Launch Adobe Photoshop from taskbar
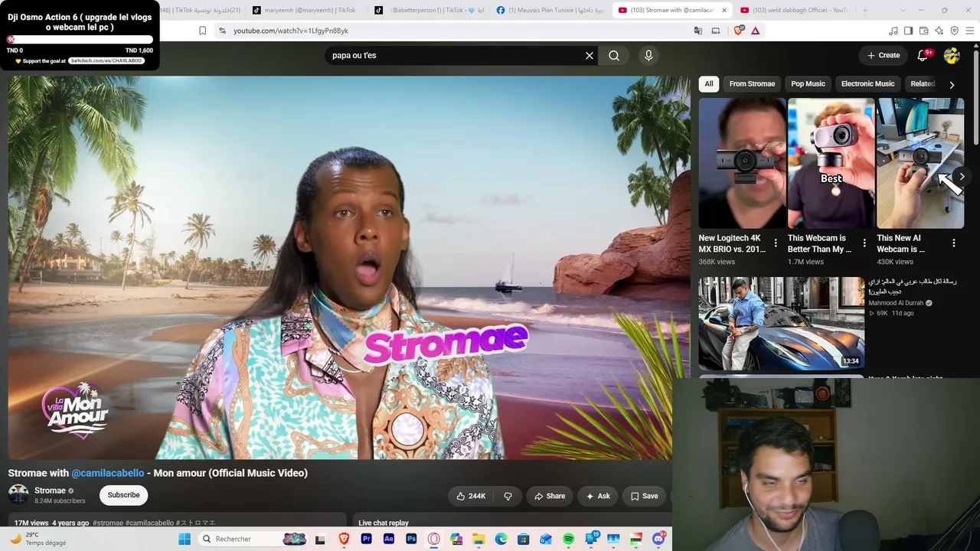The image size is (980, 551). 411,539
